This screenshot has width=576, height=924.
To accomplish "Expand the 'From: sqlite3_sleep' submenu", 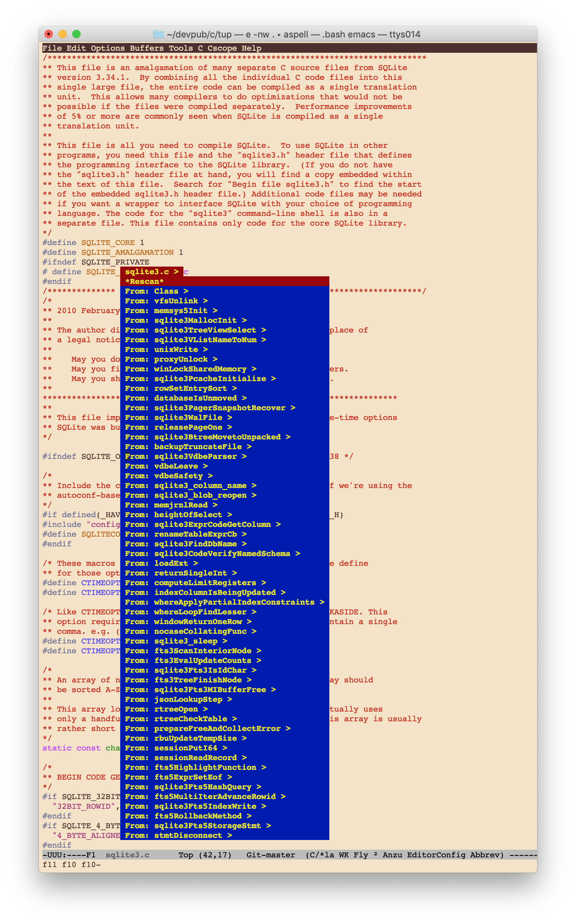I will coord(225,641).
